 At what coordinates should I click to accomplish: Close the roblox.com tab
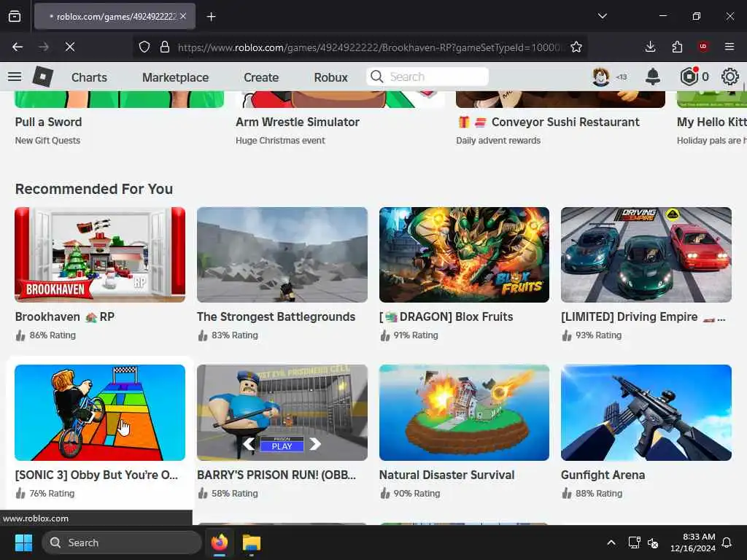(183, 16)
